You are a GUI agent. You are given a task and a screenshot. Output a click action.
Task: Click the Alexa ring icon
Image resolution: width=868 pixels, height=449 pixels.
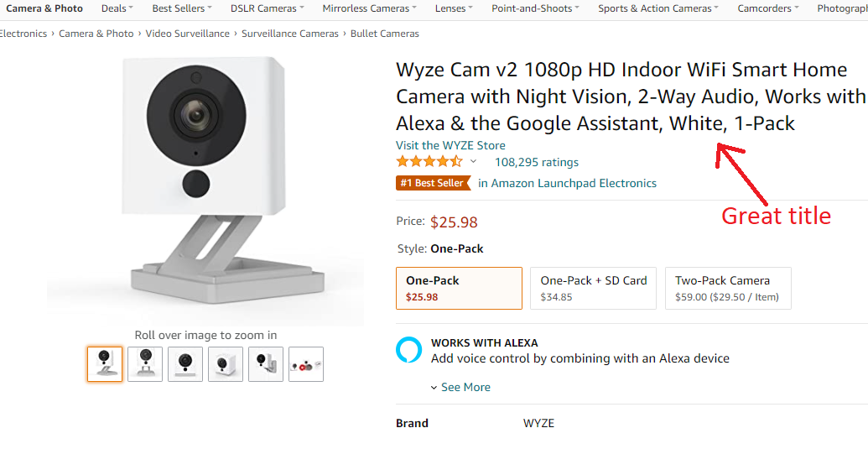click(409, 350)
